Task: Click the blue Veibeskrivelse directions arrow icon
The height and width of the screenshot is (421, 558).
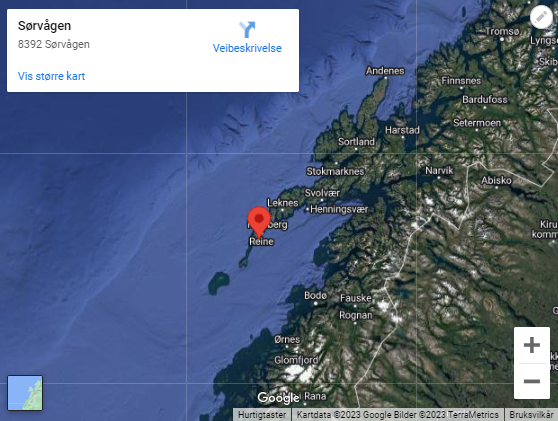Action: pyautogui.click(x=247, y=29)
